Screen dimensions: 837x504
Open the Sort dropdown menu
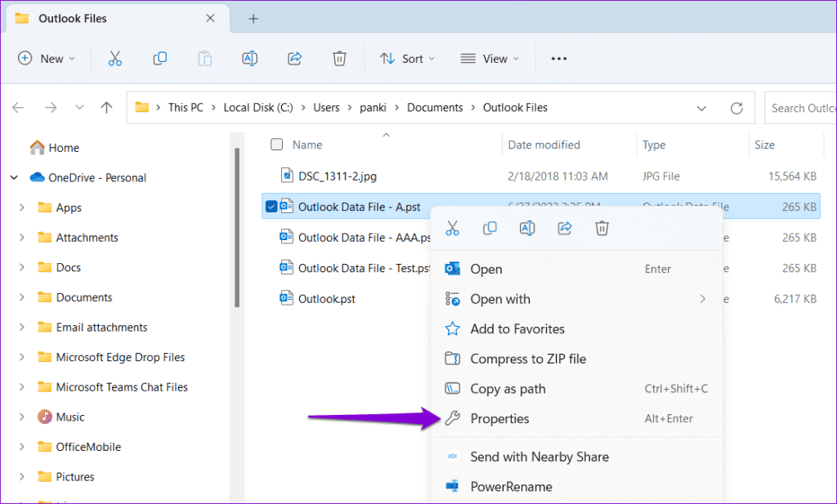[x=407, y=59]
